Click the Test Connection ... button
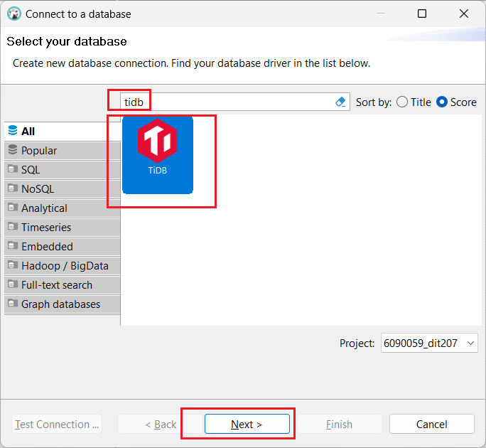The image size is (486, 448). tap(57, 424)
